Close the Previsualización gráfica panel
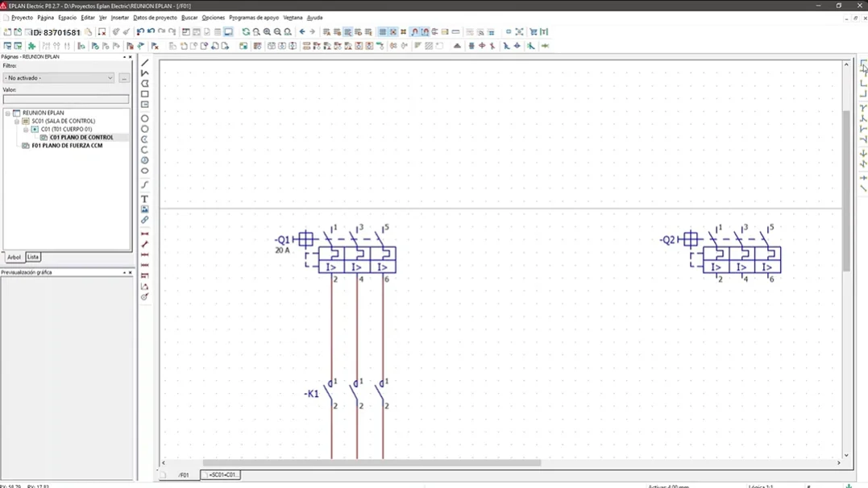The width and height of the screenshot is (868, 488). coord(131,273)
